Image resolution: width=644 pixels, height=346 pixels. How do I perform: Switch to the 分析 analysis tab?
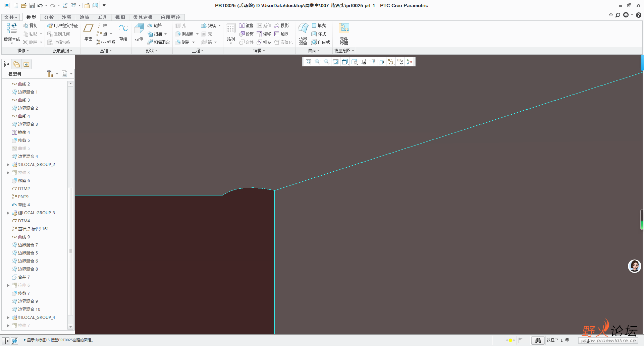coord(49,17)
